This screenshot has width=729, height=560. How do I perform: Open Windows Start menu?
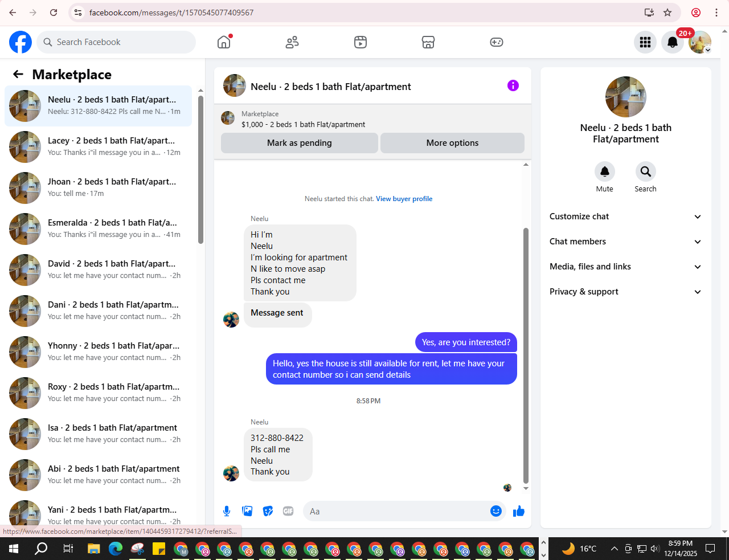14,549
